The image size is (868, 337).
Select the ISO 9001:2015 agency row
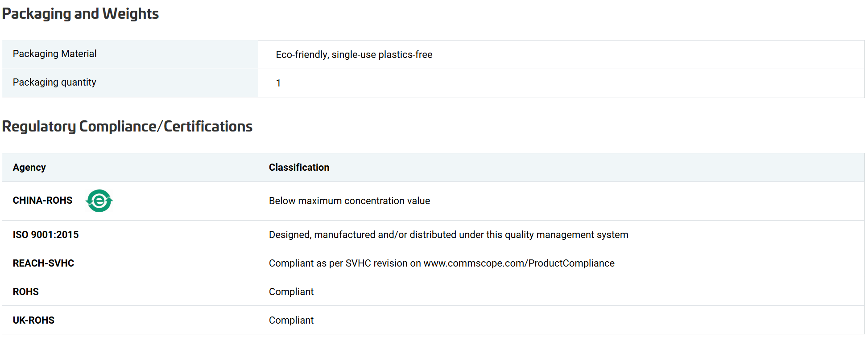tap(45, 235)
